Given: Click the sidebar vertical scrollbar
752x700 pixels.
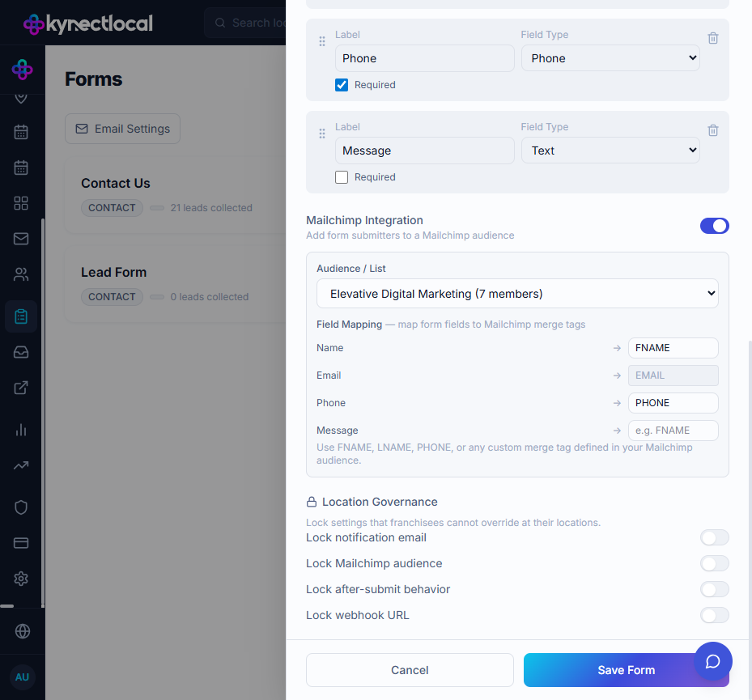Looking at the screenshot, I should (x=43, y=413).
